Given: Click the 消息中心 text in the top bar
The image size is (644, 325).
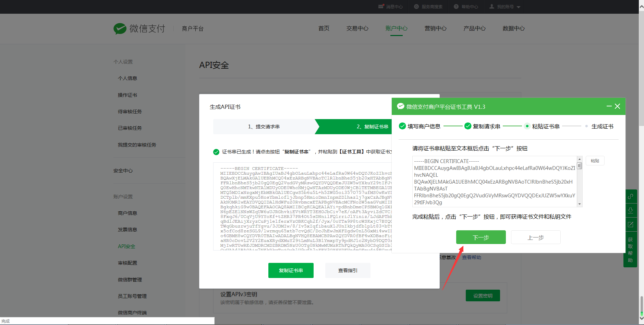Looking at the screenshot, I should [x=394, y=7].
